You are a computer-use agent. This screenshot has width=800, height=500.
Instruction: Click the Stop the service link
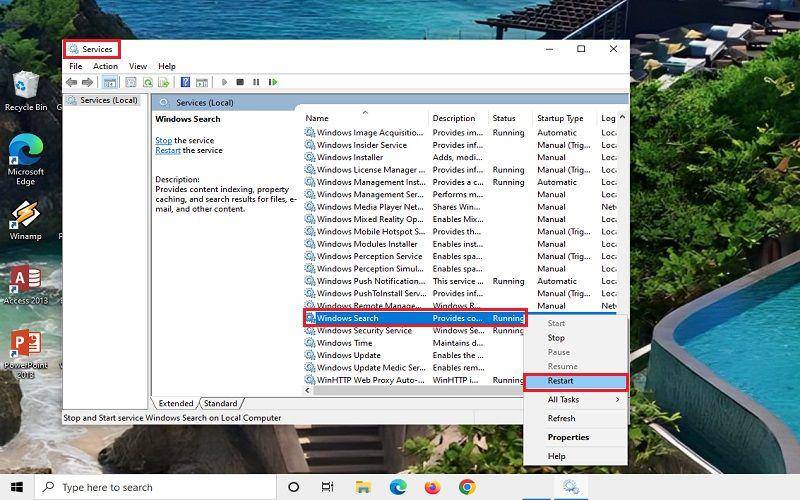pos(163,140)
